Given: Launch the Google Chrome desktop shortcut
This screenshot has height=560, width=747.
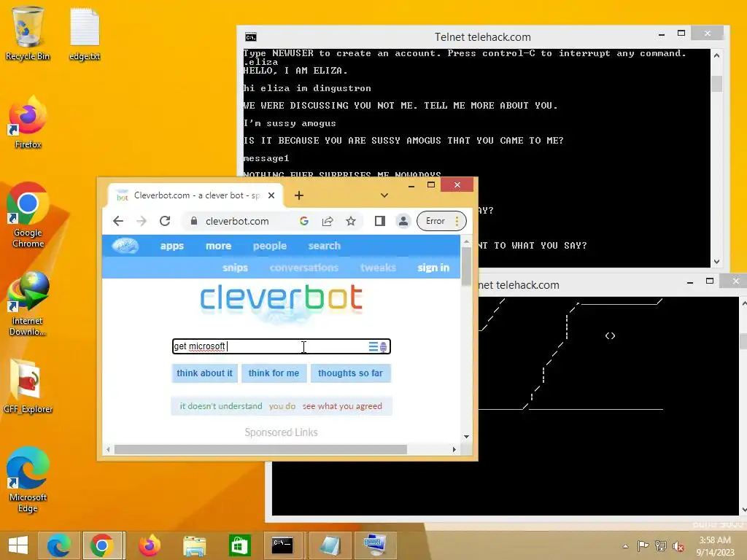Looking at the screenshot, I should coord(28,215).
